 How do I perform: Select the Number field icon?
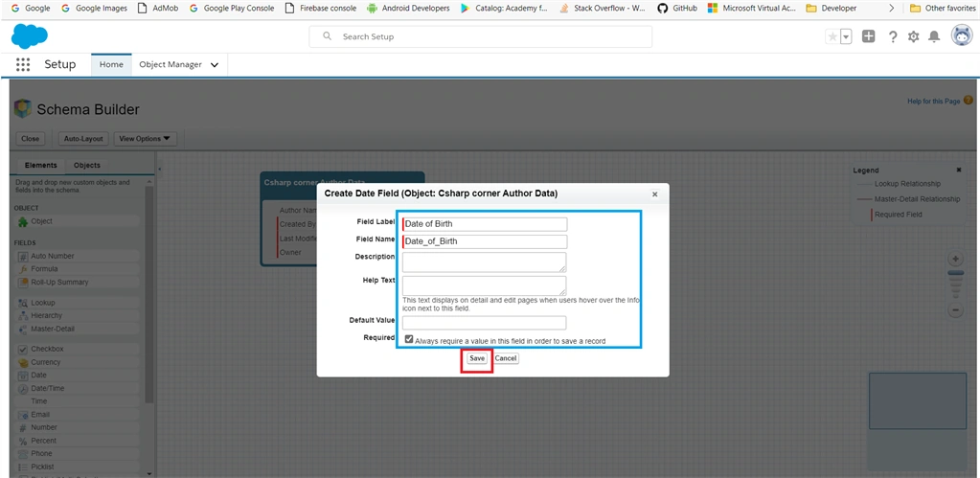pyautogui.click(x=22, y=428)
